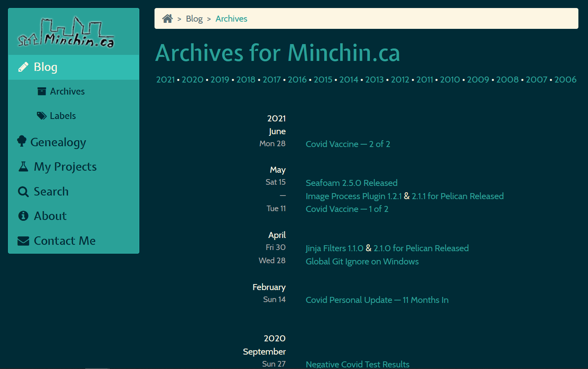Jump to year 2021 in year list
This screenshot has height=369, width=588.
165,79
